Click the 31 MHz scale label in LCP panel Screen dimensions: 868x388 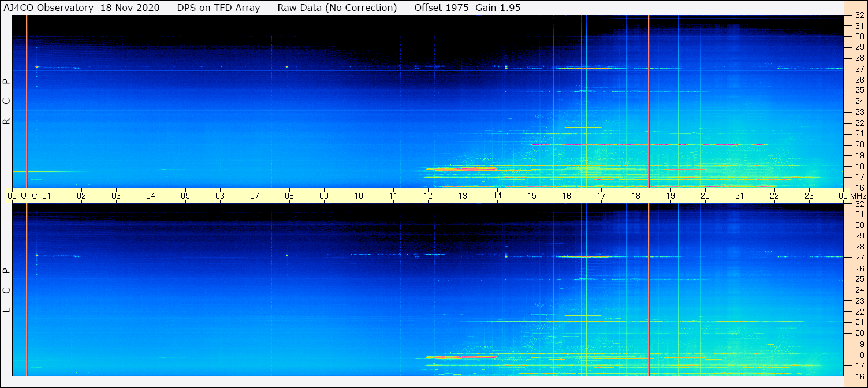point(859,214)
